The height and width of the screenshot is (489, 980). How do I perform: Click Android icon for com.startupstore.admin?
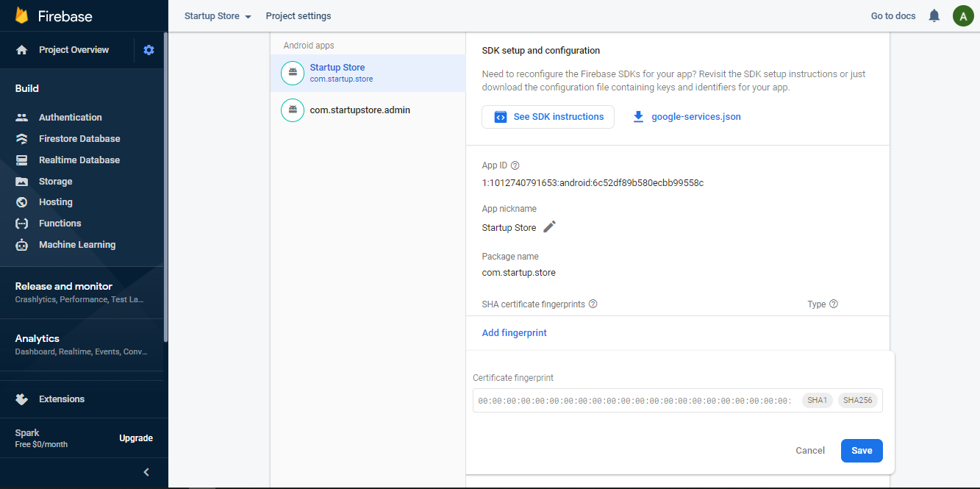point(293,110)
